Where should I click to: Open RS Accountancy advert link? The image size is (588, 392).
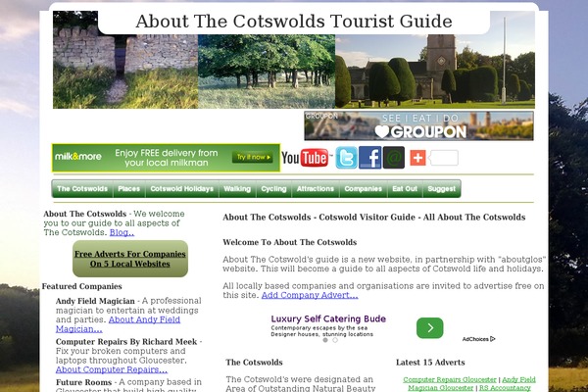pos(505,388)
